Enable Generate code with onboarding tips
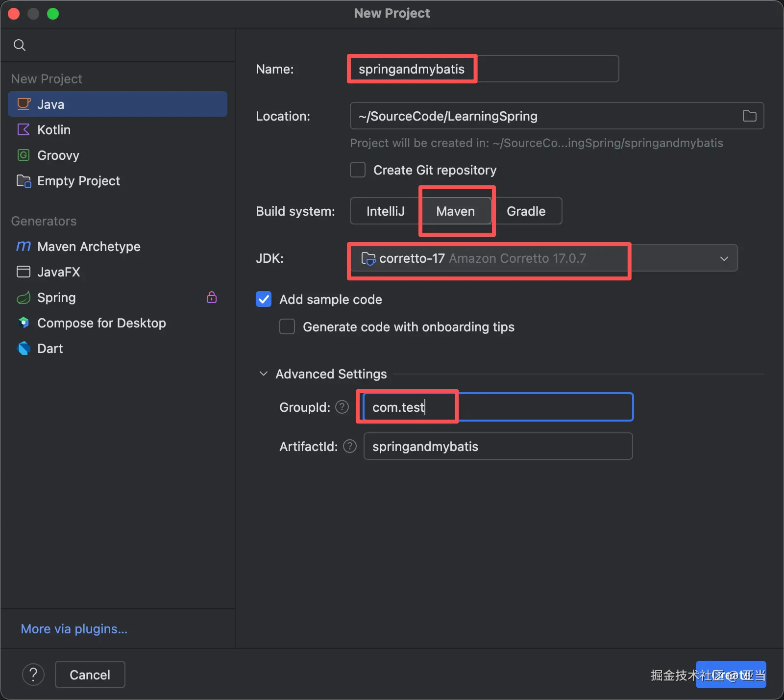 click(x=287, y=326)
